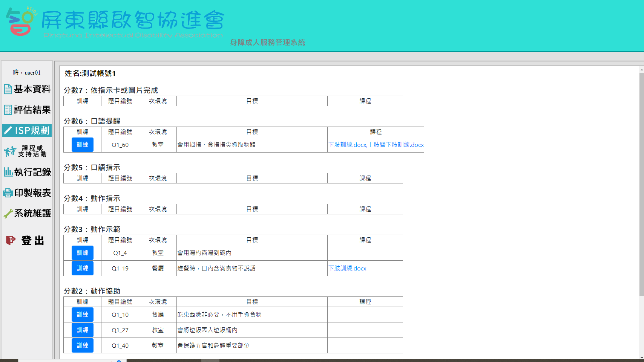This screenshot has width=644, height=362.
Task: Click the association logo in header
Action: pos(21,21)
